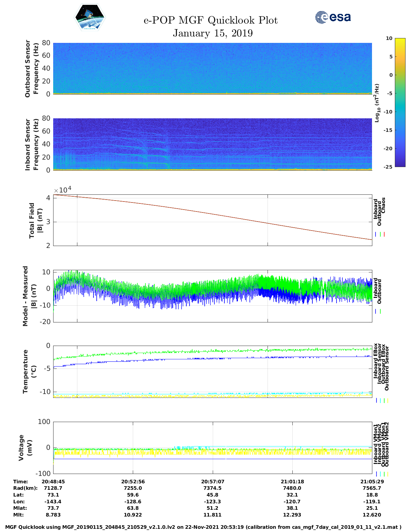Click the Total Field line plot
Viewport: 411px width, 532px height.
[212, 220]
